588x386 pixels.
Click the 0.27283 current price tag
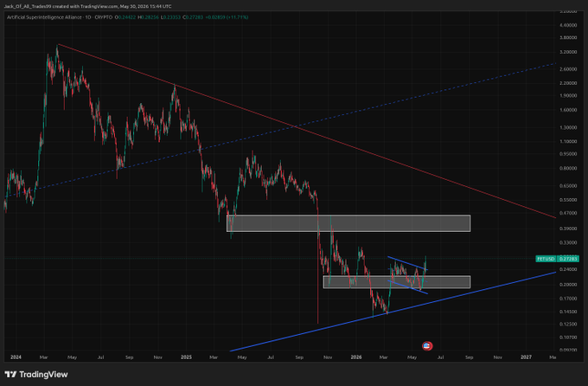568,259
